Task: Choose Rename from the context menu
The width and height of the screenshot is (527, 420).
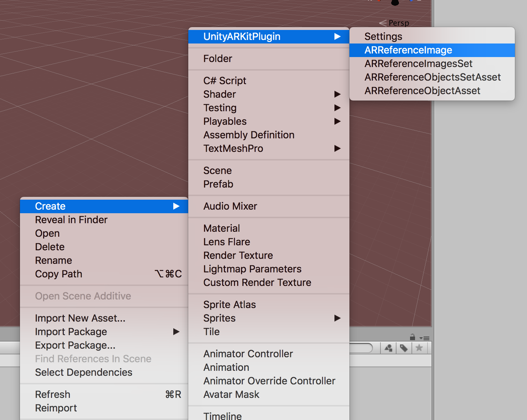Action: [x=104, y=260]
